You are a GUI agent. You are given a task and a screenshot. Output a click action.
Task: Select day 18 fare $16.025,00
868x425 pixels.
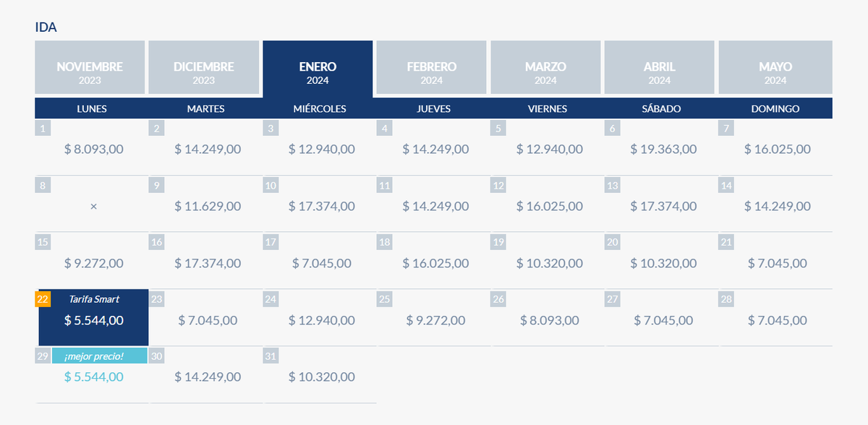(435, 263)
